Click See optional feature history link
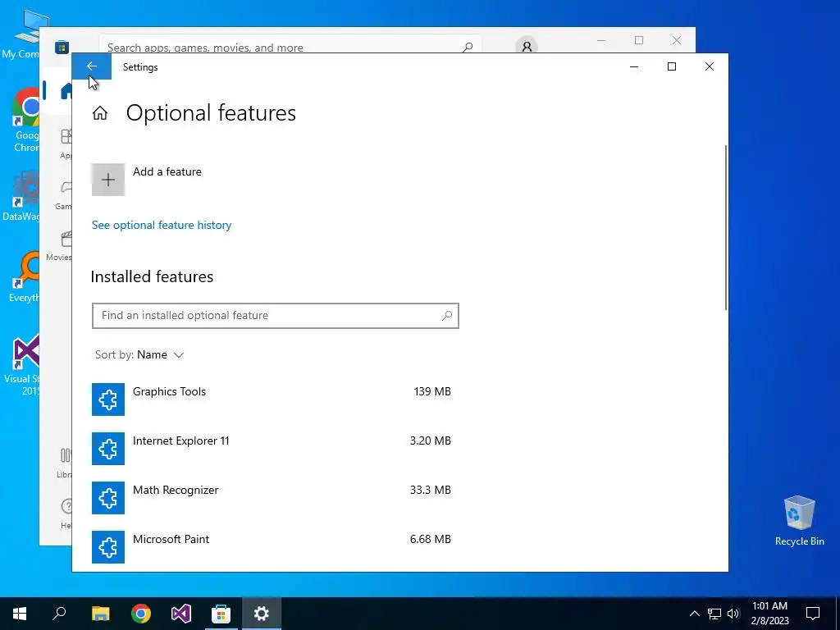This screenshot has width=840, height=630. [x=162, y=225]
